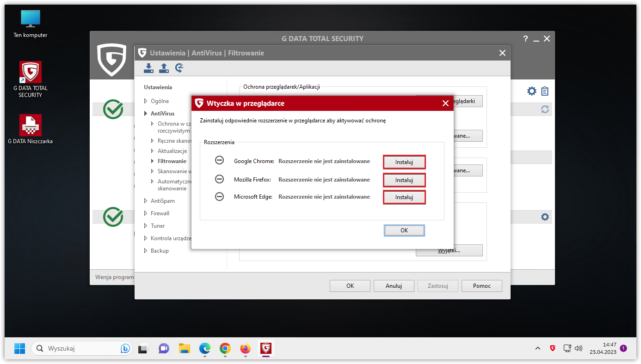Screen dimensions: 641x364
Task: Select the Aktualizacje tree item
Action: point(172,151)
